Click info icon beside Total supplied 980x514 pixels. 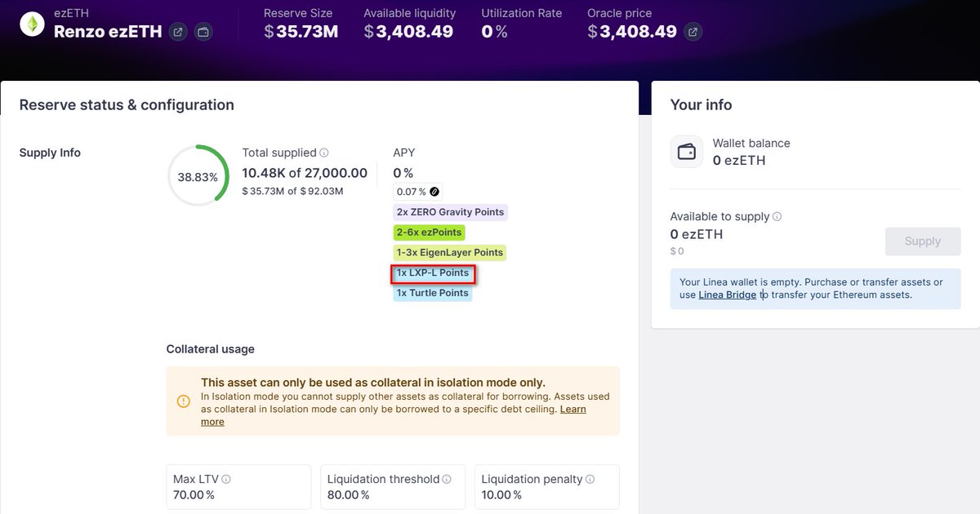[x=324, y=153]
